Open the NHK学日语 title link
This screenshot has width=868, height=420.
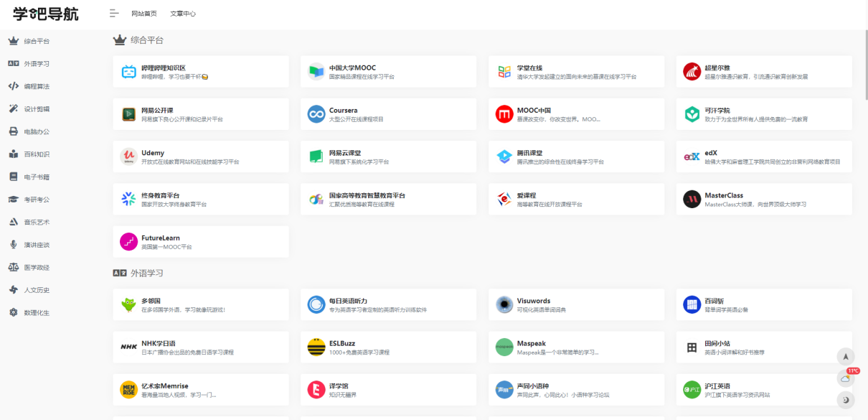[158, 343]
